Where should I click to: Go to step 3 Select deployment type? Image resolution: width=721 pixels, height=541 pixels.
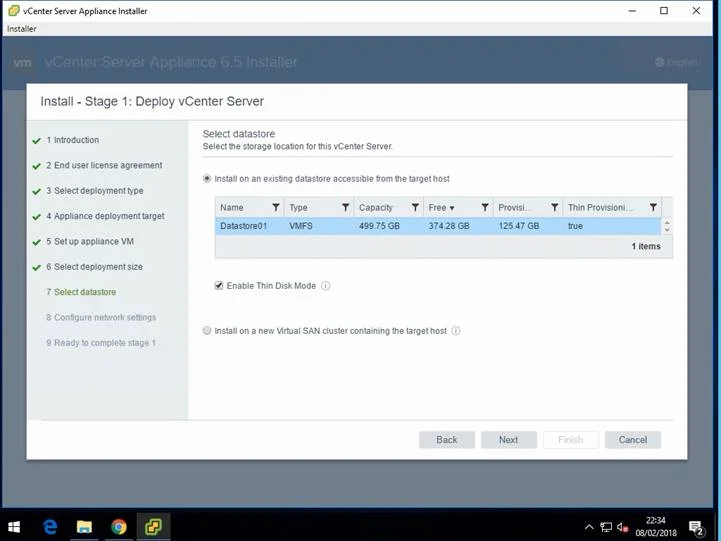pyautogui.click(x=95, y=190)
